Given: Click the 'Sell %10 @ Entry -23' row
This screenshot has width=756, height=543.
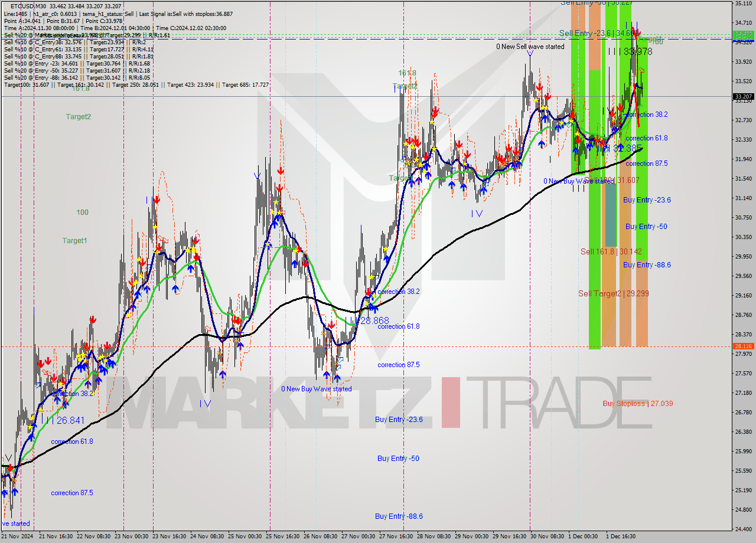Looking at the screenshot, I should (77, 63).
